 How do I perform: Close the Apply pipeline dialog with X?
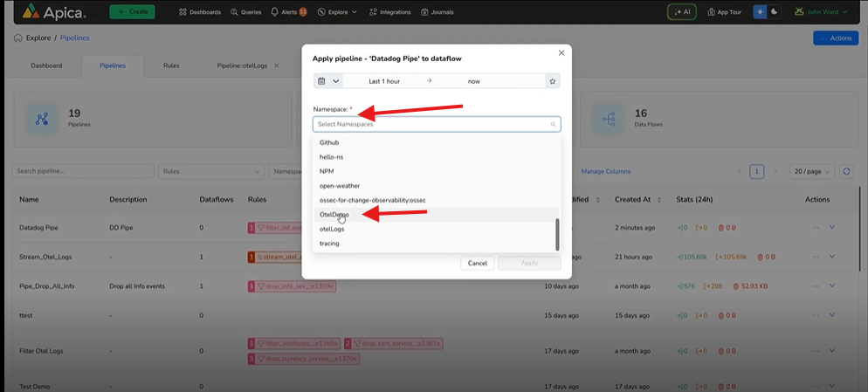tap(561, 53)
